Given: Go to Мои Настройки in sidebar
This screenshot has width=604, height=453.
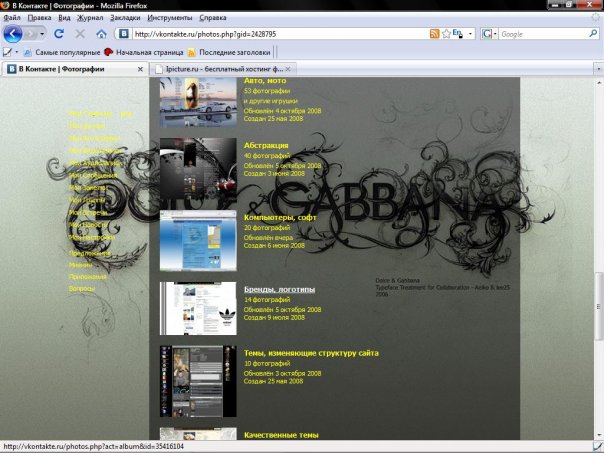Looking at the screenshot, I should 92,237.
